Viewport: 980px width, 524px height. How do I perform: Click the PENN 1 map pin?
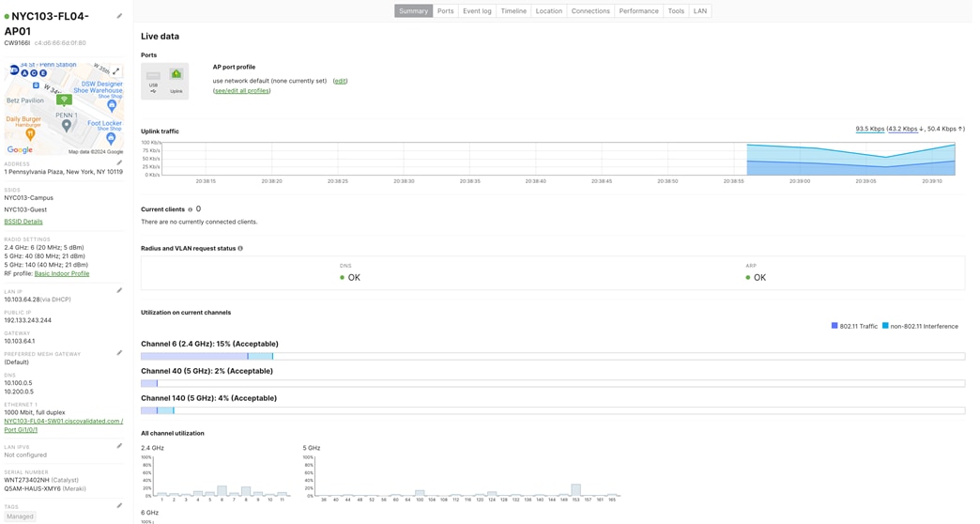[67, 126]
